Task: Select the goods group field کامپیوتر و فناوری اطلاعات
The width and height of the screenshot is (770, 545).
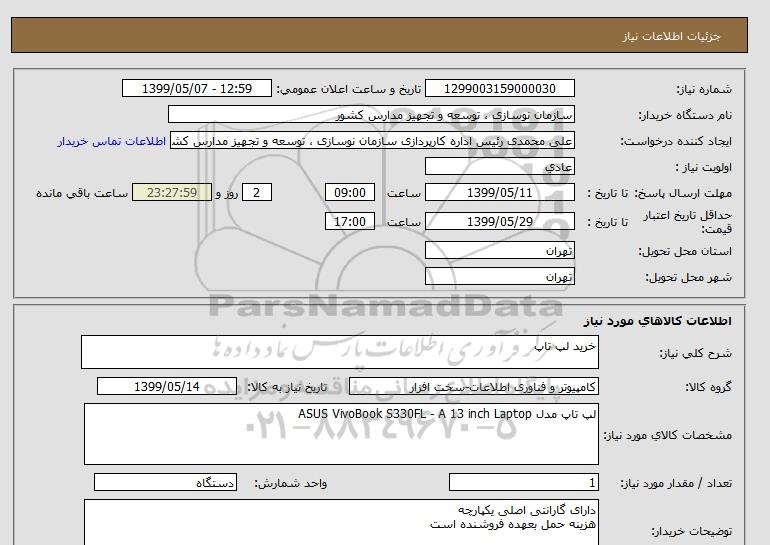Action: click(474, 386)
